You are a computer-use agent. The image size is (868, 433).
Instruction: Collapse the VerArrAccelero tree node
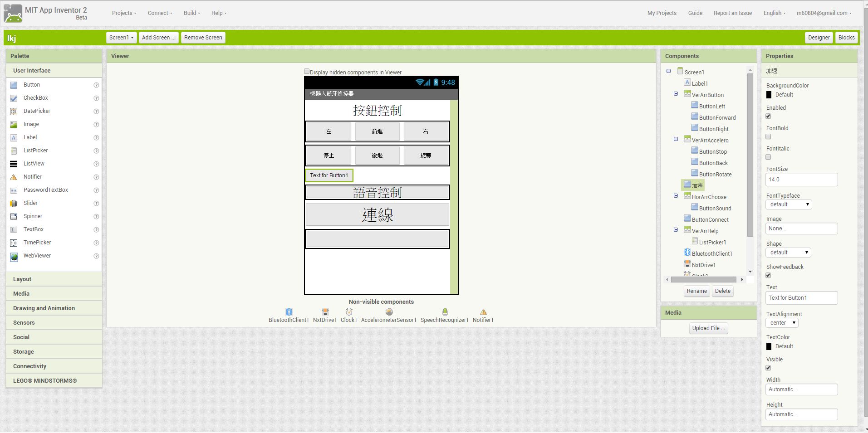[676, 139]
